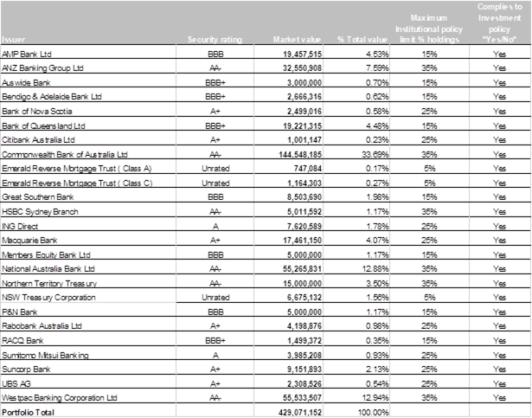The image size is (532, 418).
Task: Select the Sumitomo Mitsui Banking cell
Action: (45, 356)
